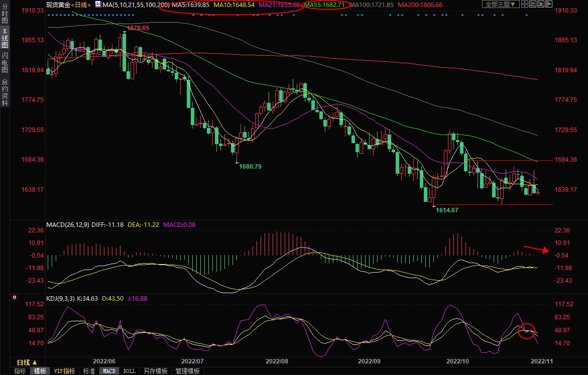Select the MACD indicator template
588x375 pixels.
[x=109, y=371]
